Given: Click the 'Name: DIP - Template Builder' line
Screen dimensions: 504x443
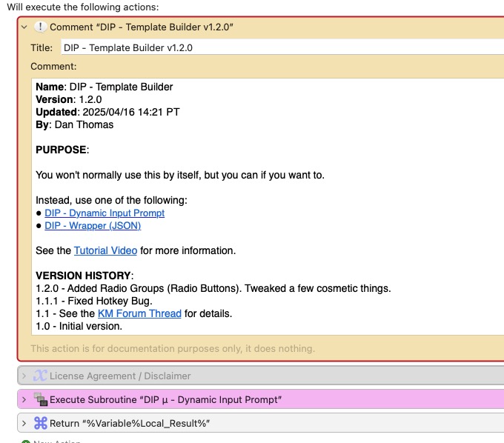Looking at the screenshot, I should point(105,87).
